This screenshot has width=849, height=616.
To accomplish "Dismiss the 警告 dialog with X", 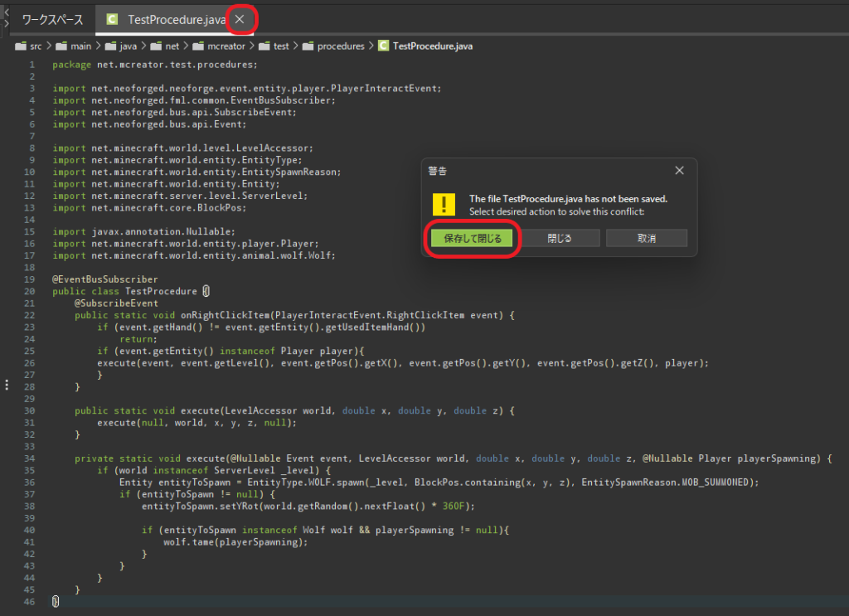I will 679,171.
